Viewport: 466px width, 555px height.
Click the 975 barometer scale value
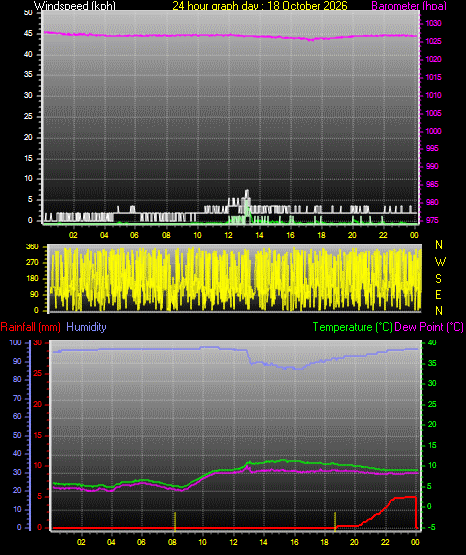coord(432,221)
